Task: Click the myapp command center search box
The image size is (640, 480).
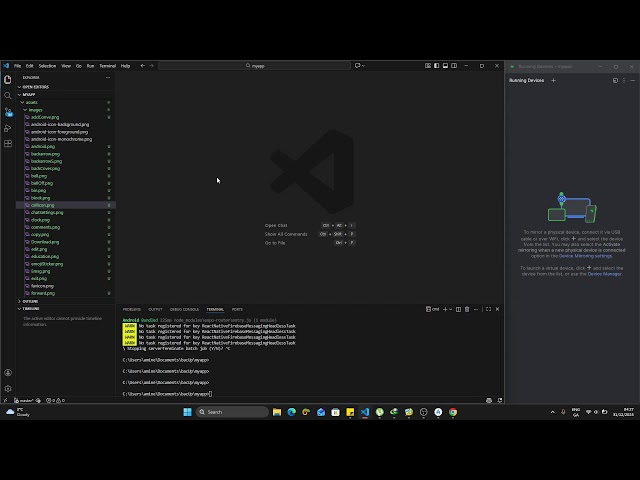Action: 255,66
